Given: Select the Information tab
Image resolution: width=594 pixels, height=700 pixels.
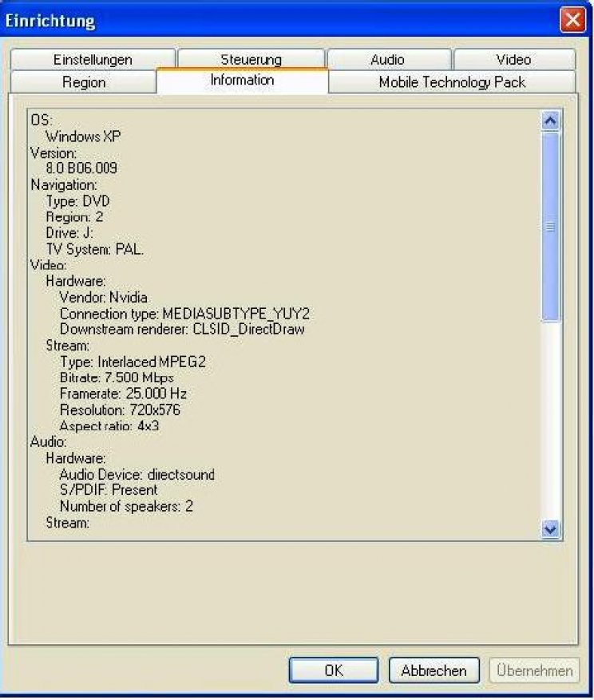Looking at the screenshot, I should pyautogui.click(x=242, y=81).
